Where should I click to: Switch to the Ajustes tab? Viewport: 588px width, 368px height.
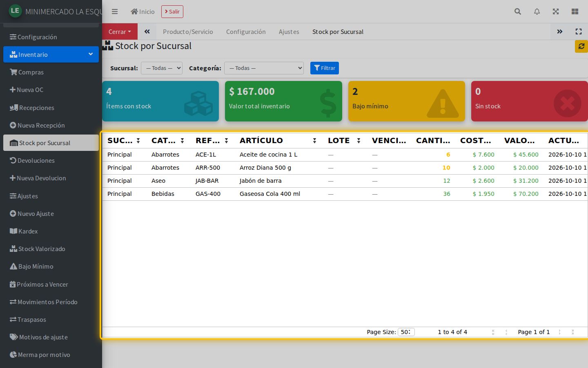click(289, 31)
